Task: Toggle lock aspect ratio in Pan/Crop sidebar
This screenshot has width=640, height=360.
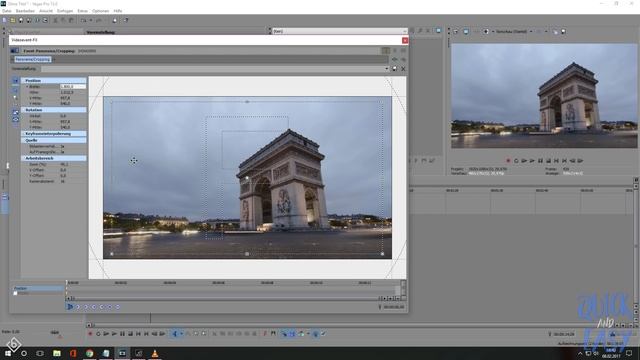Action: [x=16, y=112]
